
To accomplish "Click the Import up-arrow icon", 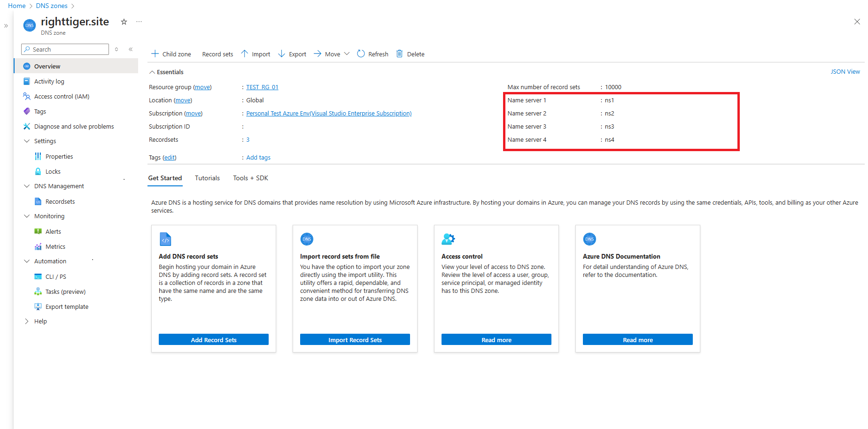I will tap(244, 54).
